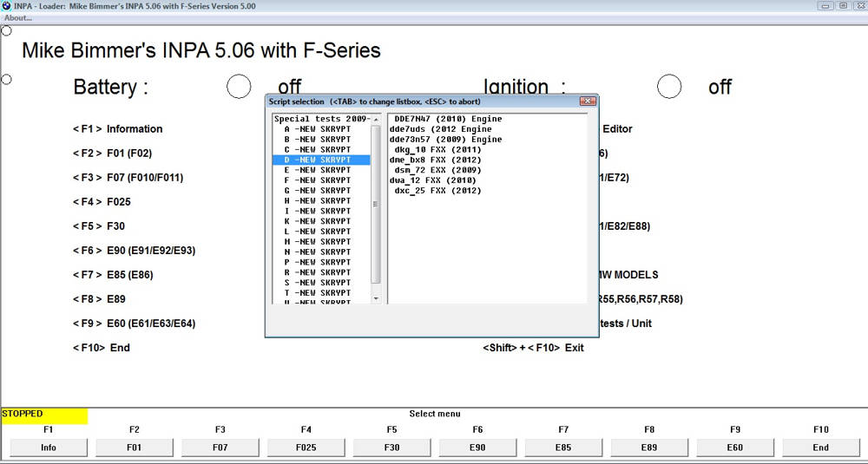Pick 'dkg_10 FXX (2011)' script

pos(437,150)
